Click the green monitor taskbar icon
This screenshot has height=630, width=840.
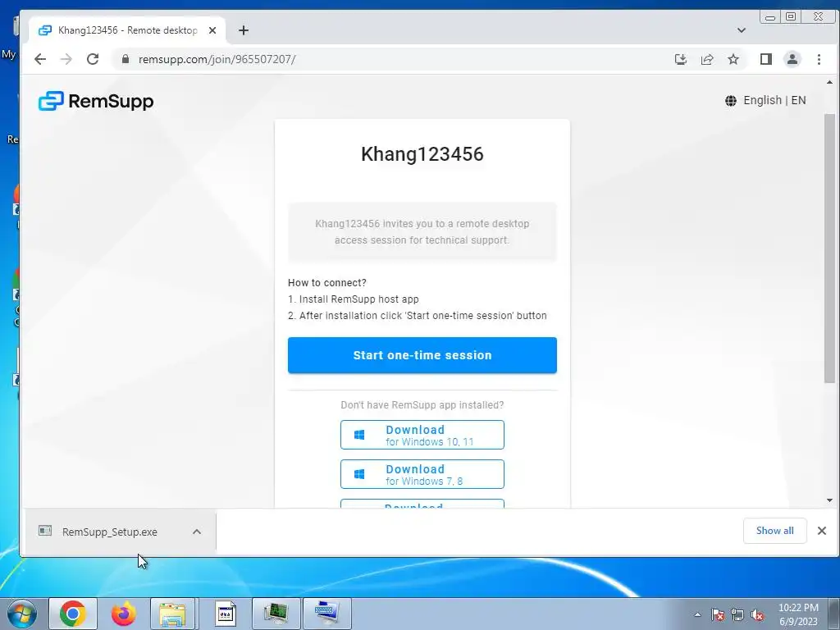pos(276,614)
